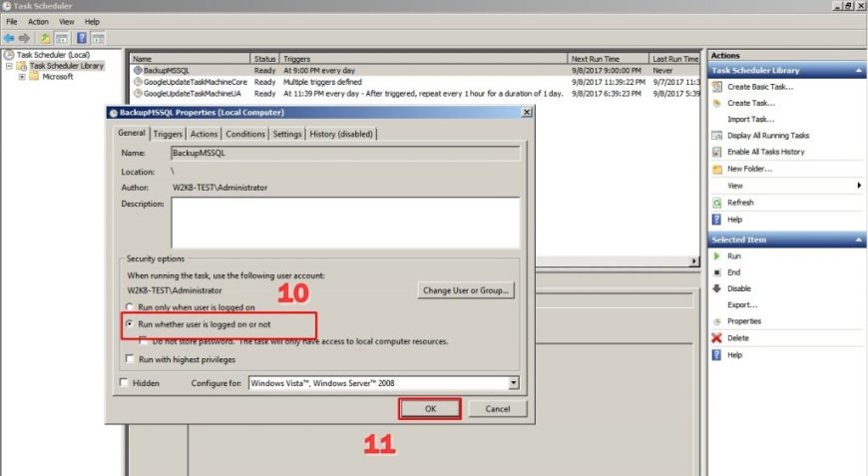868x476 pixels.
Task: Select the Microsoft folder in tree
Action: point(58,77)
